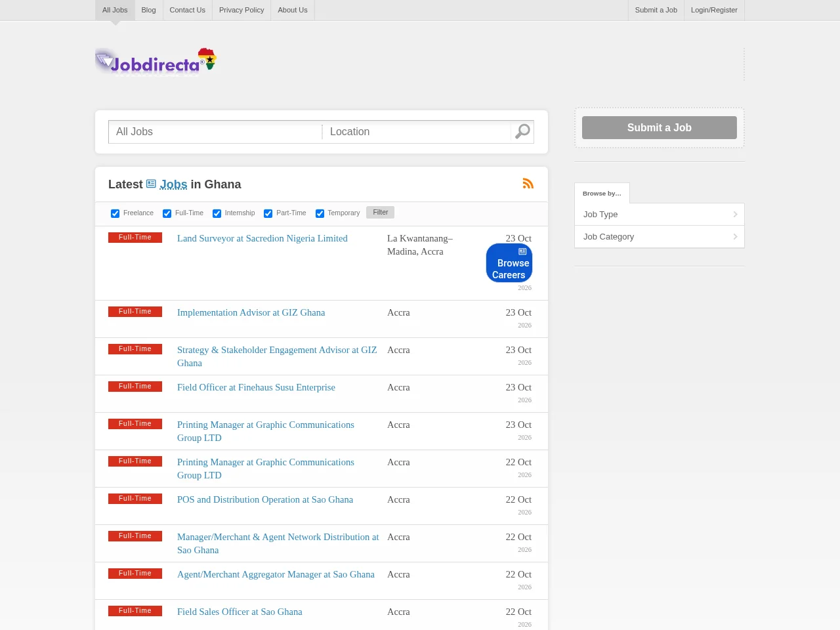Open the RSS feed icon
The image size is (840, 630).
tap(528, 184)
